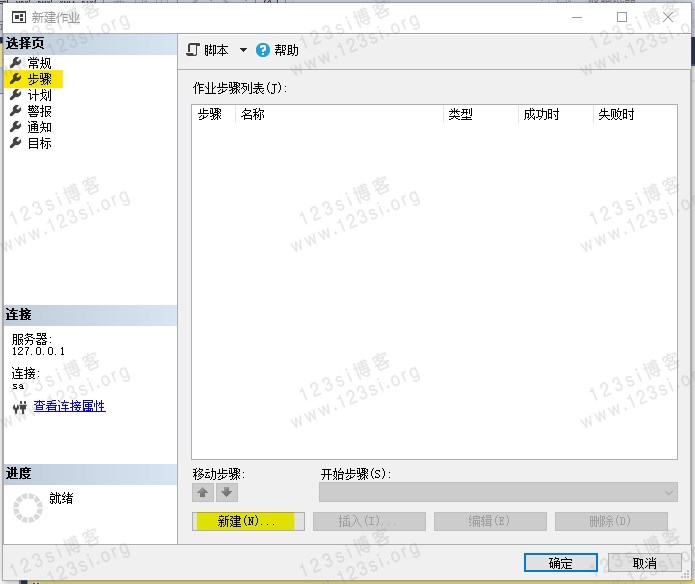Click the connection user name sa

tap(18, 386)
